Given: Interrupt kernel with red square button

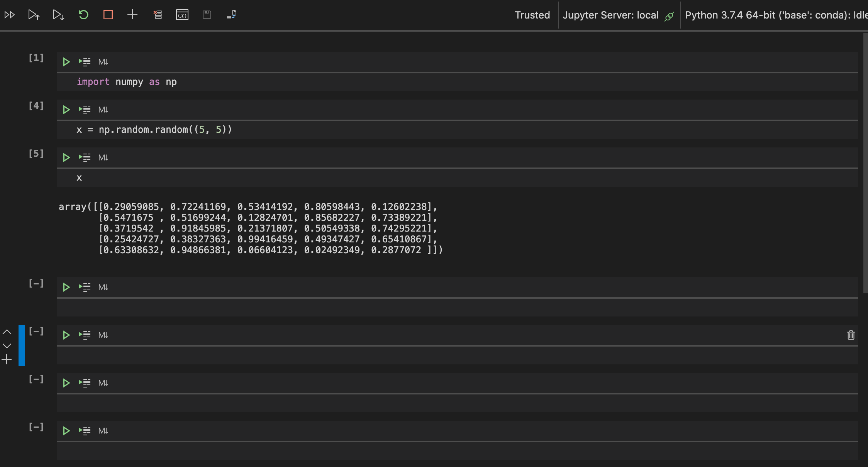Looking at the screenshot, I should (108, 15).
